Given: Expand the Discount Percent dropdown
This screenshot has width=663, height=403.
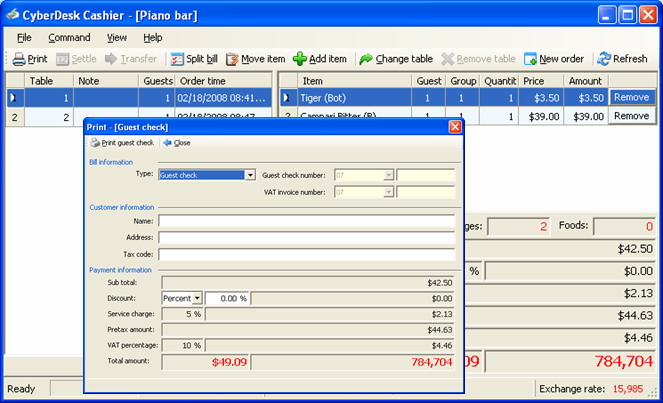Looking at the screenshot, I should click(198, 298).
